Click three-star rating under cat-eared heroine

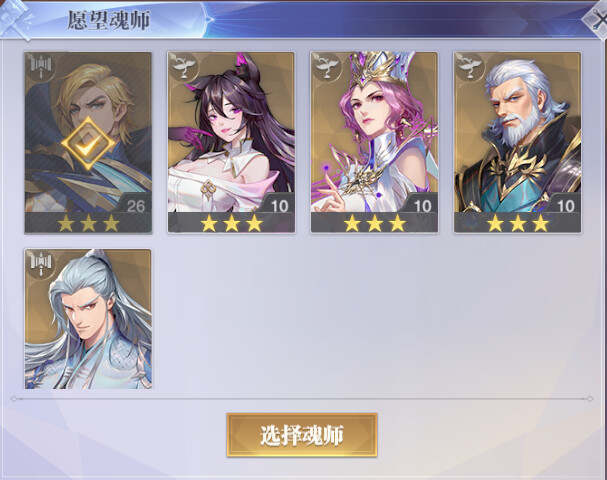(231, 223)
